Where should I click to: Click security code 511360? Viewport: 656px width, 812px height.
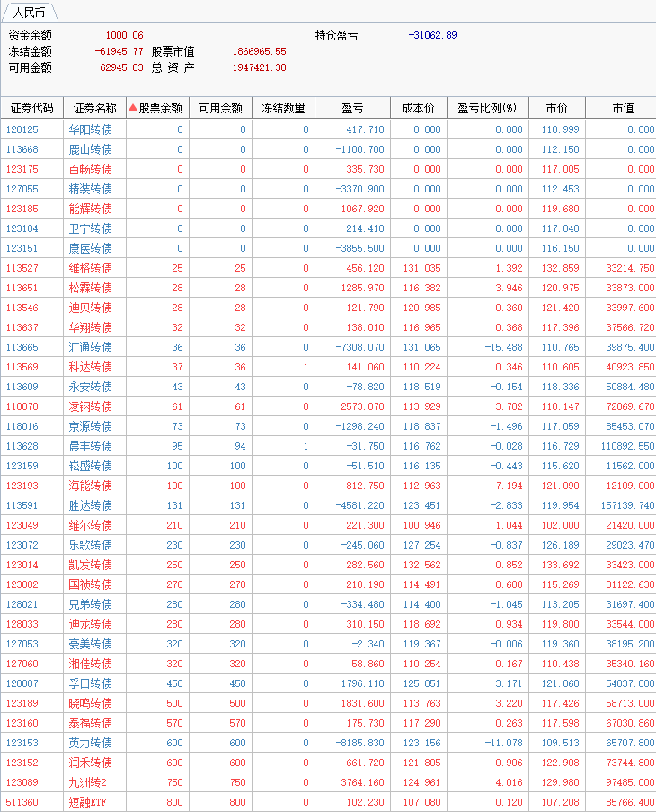pyautogui.click(x=22, y=802)
